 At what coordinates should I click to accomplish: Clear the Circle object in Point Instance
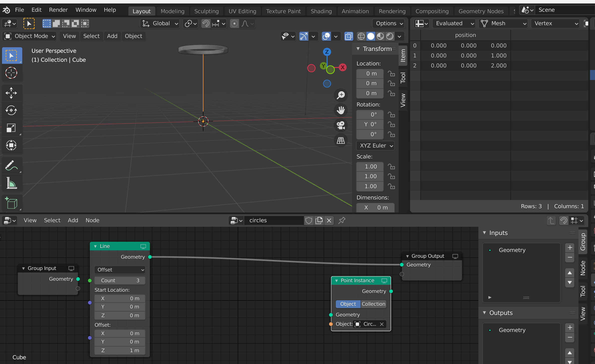coord(382,324)
